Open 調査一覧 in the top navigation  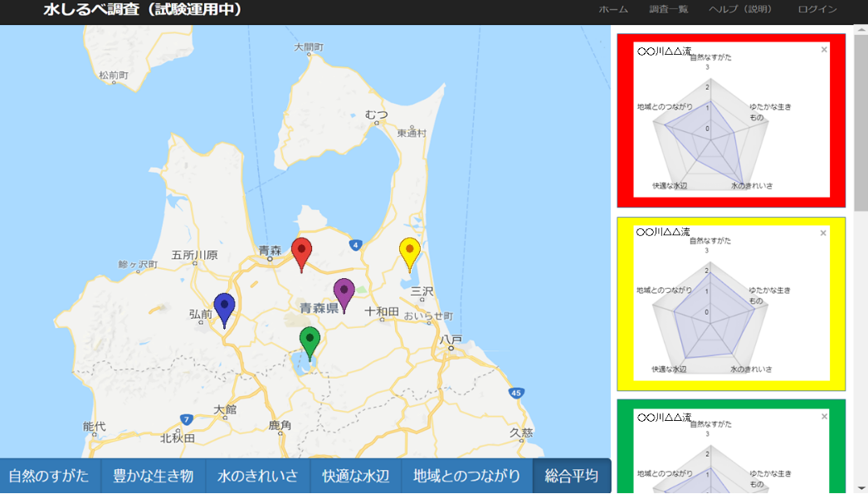click(x=668, y=9)
